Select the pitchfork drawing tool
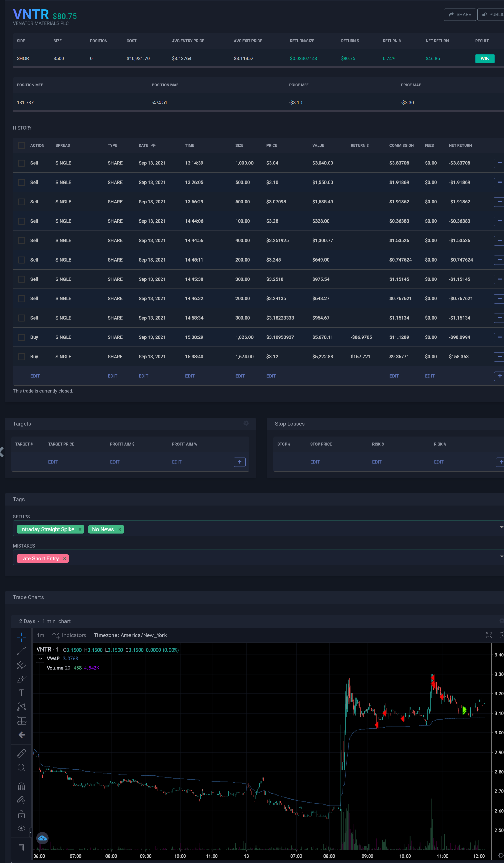The height and width of the screenshot is (863, 504). coord(21,665)
